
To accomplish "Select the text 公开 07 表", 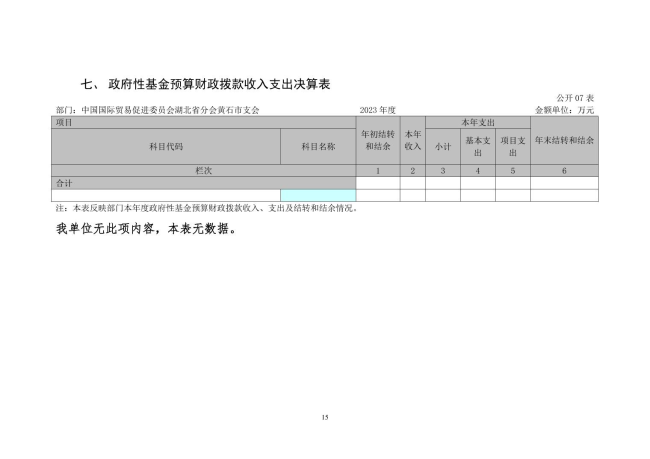I will tap(575, 98).
